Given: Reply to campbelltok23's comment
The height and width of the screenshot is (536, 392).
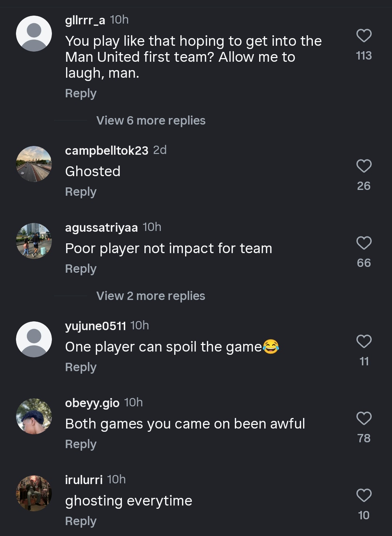Looking at the screenshot, I should [x=81, y=192].
